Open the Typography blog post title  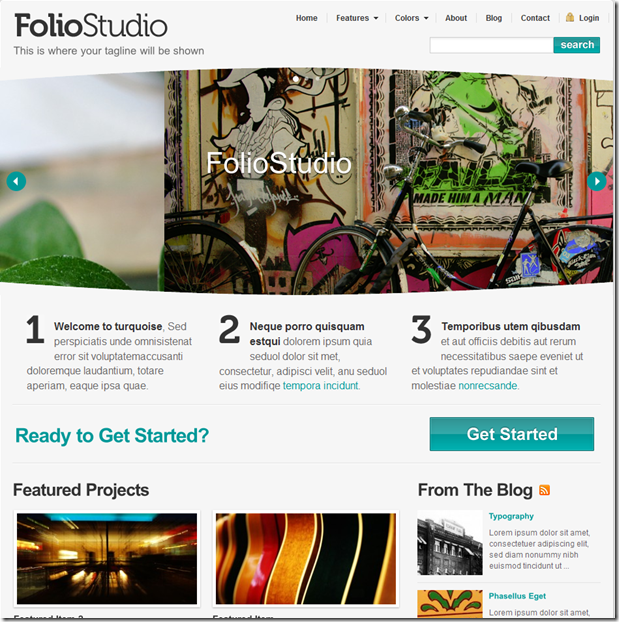pos(511,516)
